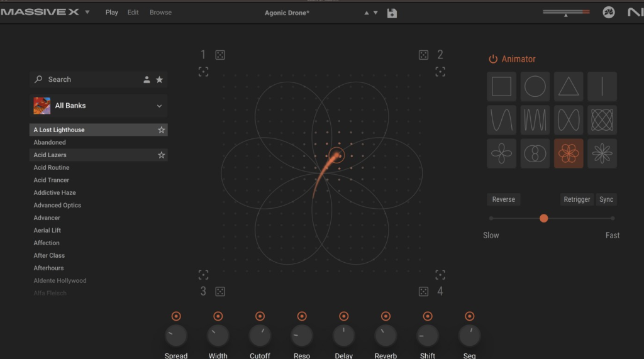
Task: Randomize corner 1 with dice icon
Action: 220,55
